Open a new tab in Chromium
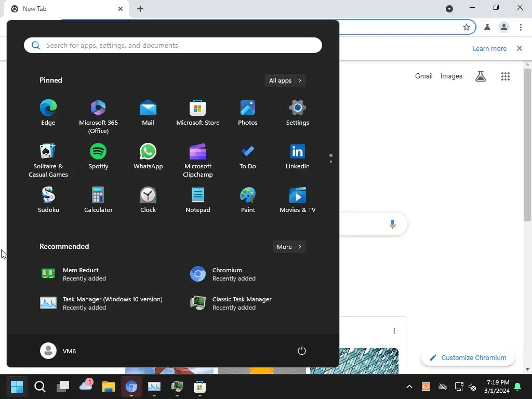Image resolution: width=532 pixels, height=399 pixels. [140, 9]
